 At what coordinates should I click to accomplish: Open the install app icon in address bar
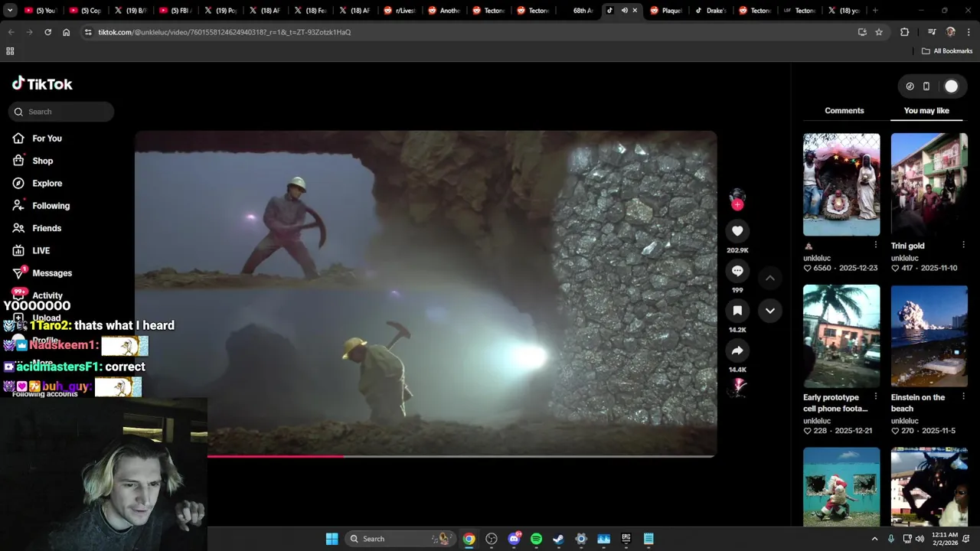click(x=862, y=32)
